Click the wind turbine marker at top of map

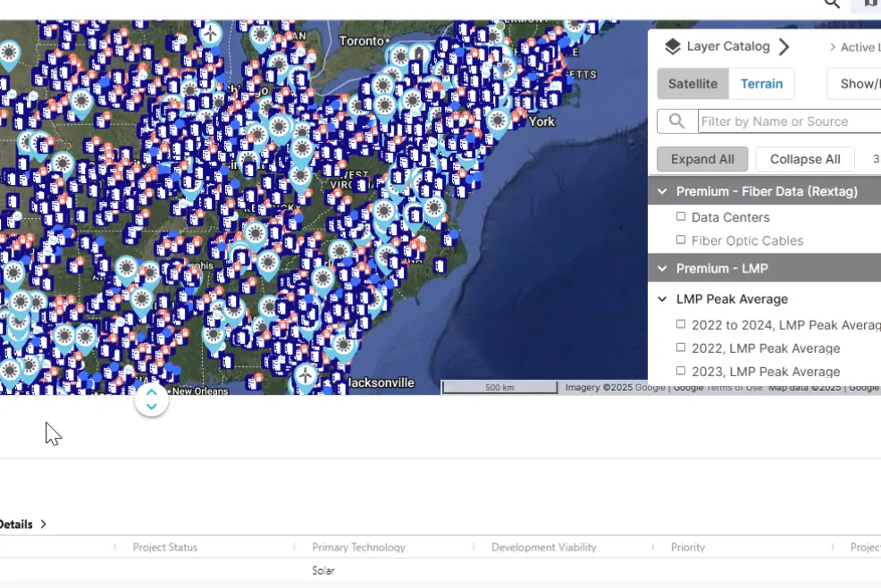coord(210,35)
